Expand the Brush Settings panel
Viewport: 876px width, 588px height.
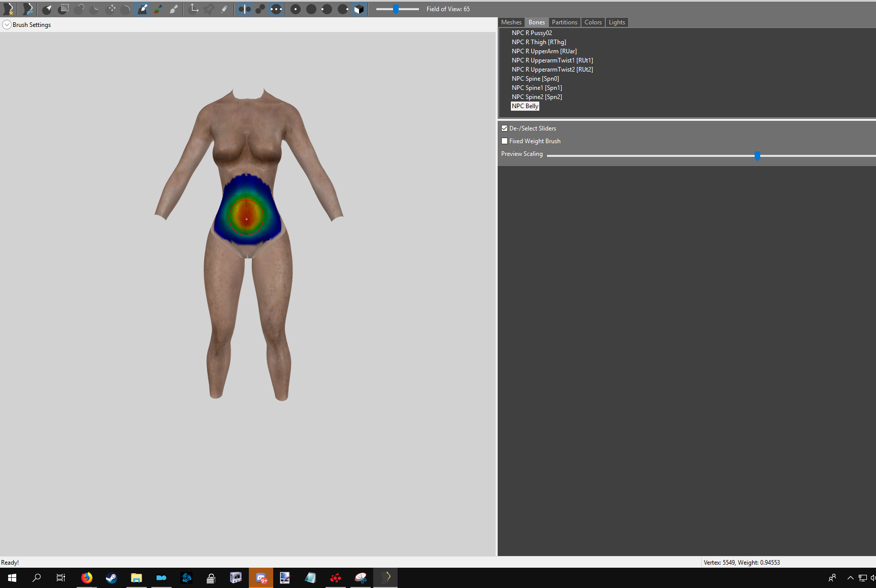7,25
